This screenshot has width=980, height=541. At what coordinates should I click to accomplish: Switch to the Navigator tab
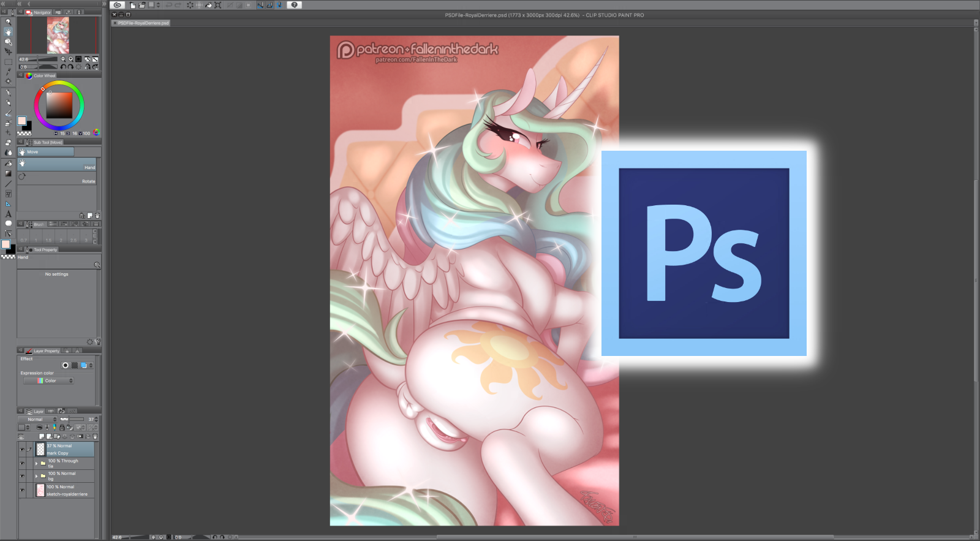coord(39,12)
